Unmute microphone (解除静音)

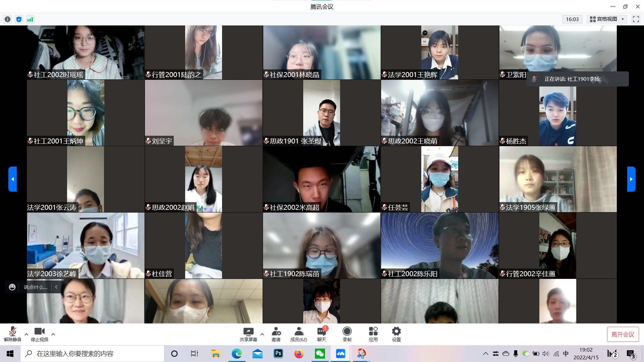pyautogui.click(x=13, y=334)
